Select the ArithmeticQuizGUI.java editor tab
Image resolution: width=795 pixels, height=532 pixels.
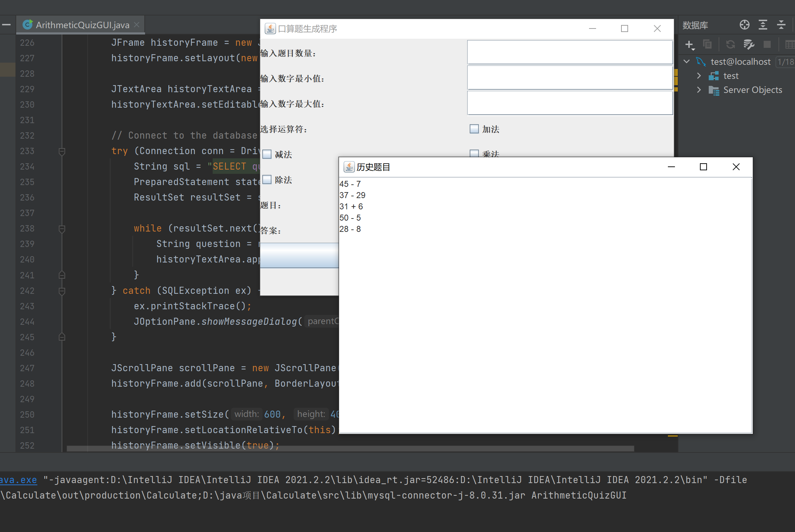82,25
